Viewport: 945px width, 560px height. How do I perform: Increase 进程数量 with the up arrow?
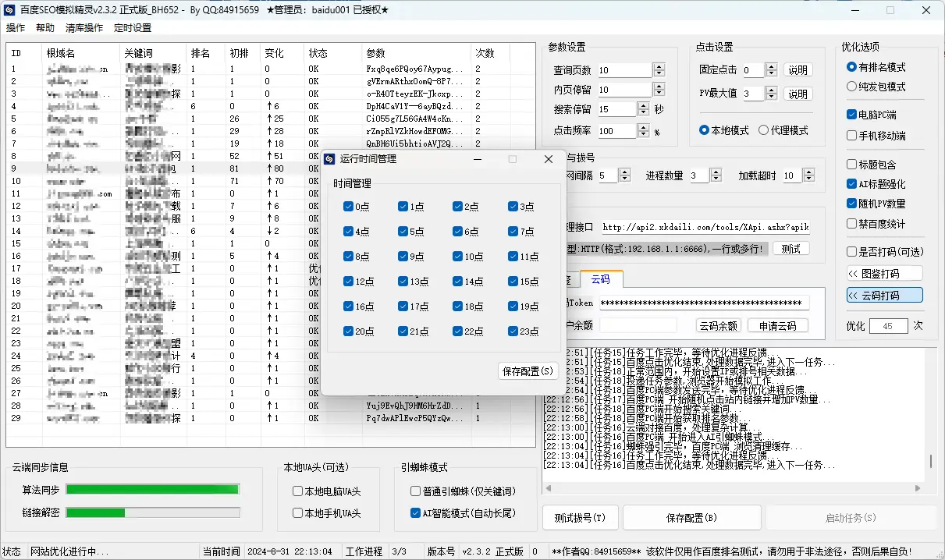(717, 172)
